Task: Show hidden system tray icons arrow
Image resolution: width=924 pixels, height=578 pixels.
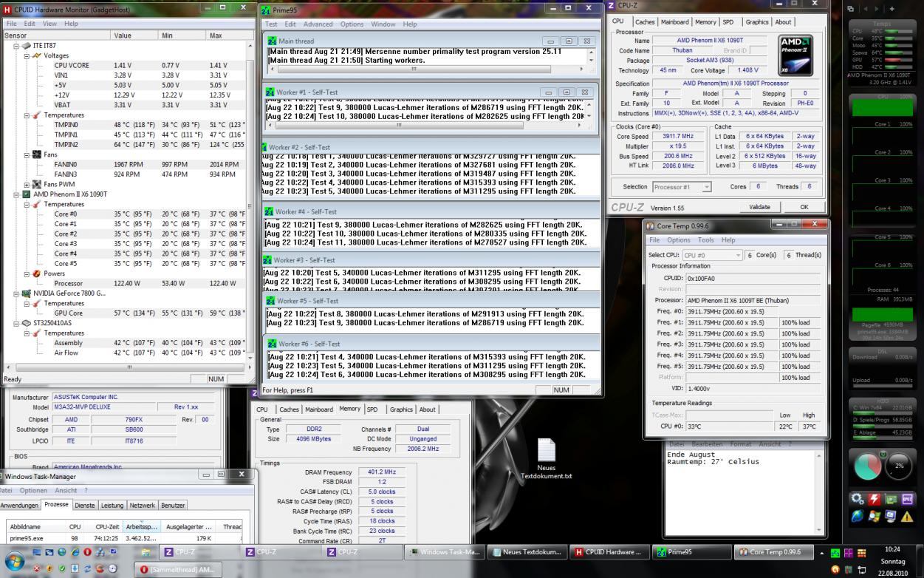Action: 821,552
